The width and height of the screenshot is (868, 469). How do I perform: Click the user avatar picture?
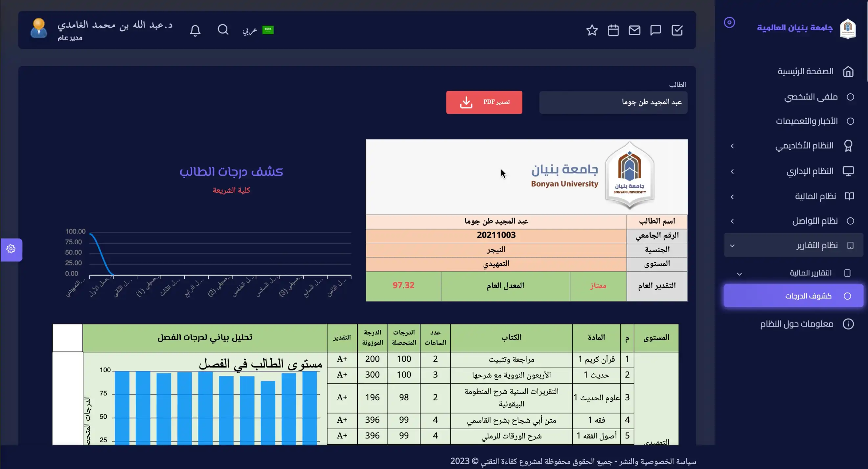point(39,28)
